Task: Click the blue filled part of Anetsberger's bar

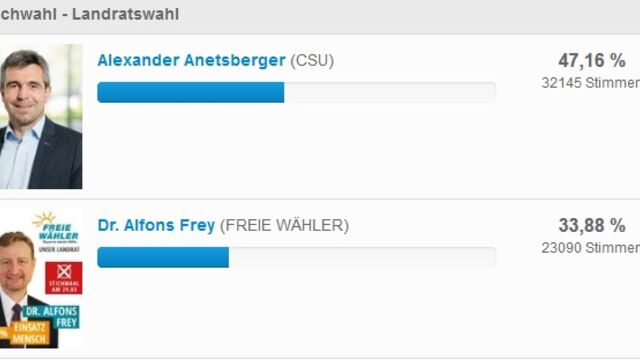Action: tap(191, 92)
